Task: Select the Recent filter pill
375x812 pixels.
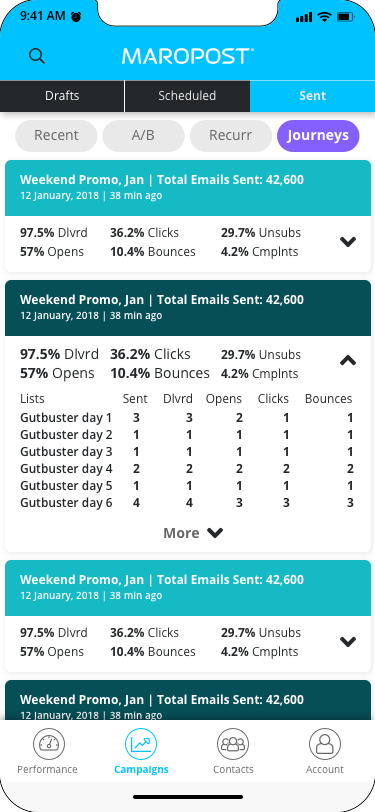Action: point(56,136)
